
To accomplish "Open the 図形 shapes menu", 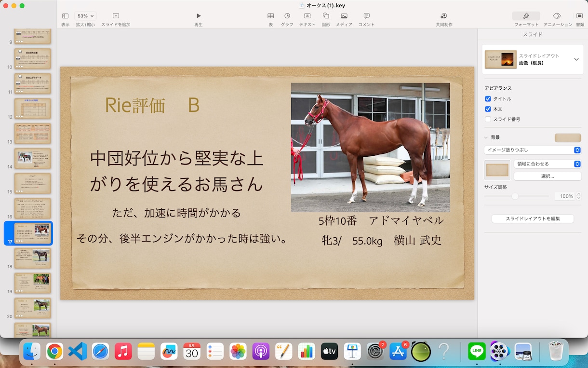I will 326,16.
